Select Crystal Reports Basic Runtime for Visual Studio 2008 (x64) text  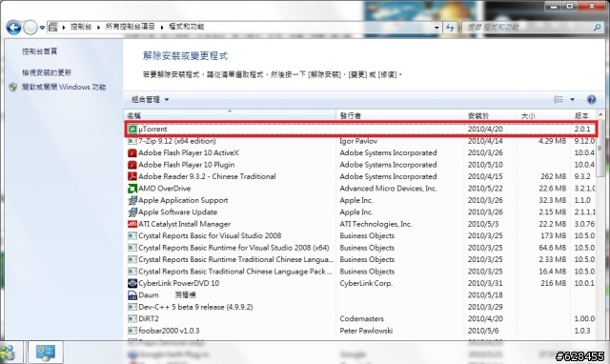click(234, 248)
